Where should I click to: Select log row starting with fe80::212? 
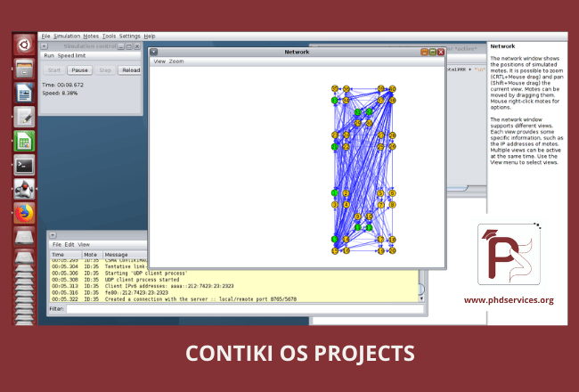(x=234, y=292)
